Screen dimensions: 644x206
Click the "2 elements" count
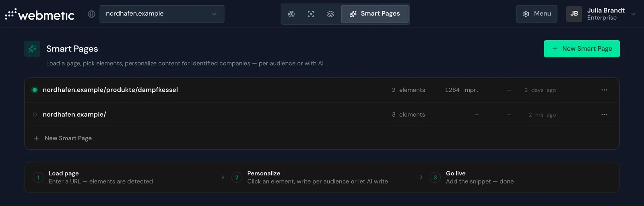click(x=409, y=90)
